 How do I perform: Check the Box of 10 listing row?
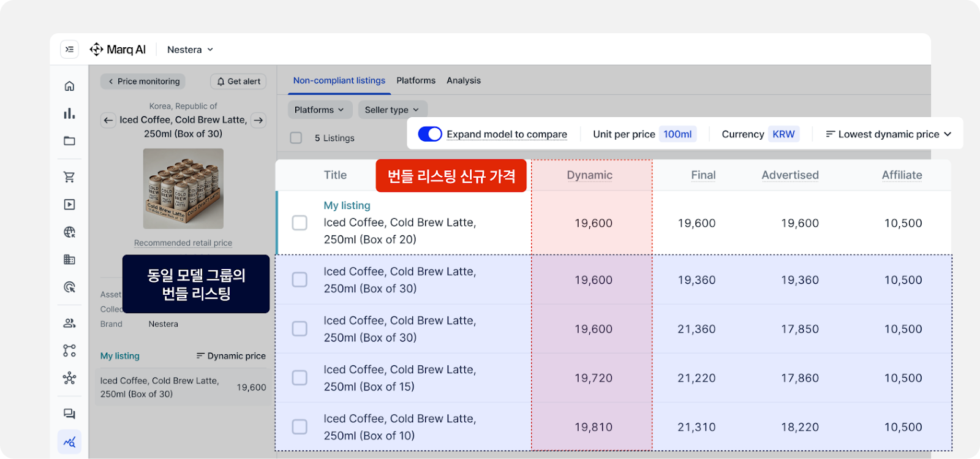tap(300, 427)
